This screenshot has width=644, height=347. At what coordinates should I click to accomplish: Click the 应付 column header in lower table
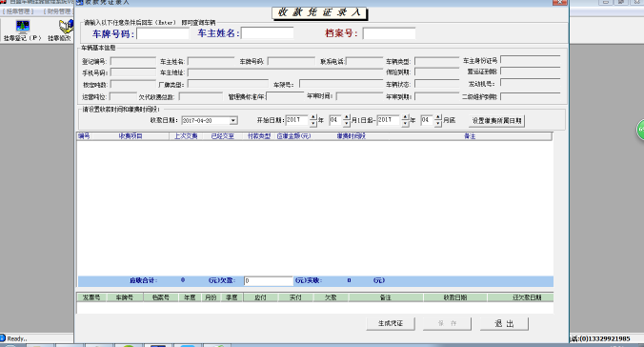[x=260, y=297]
